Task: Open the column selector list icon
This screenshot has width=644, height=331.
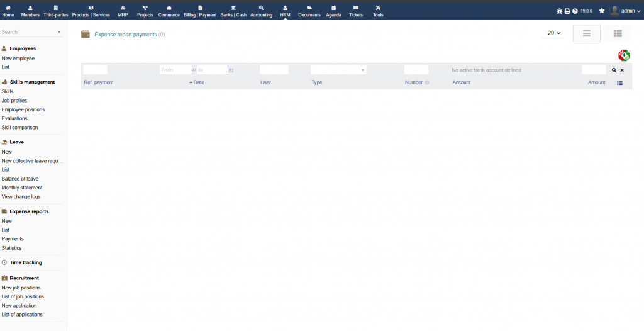Action: point(619,83)
